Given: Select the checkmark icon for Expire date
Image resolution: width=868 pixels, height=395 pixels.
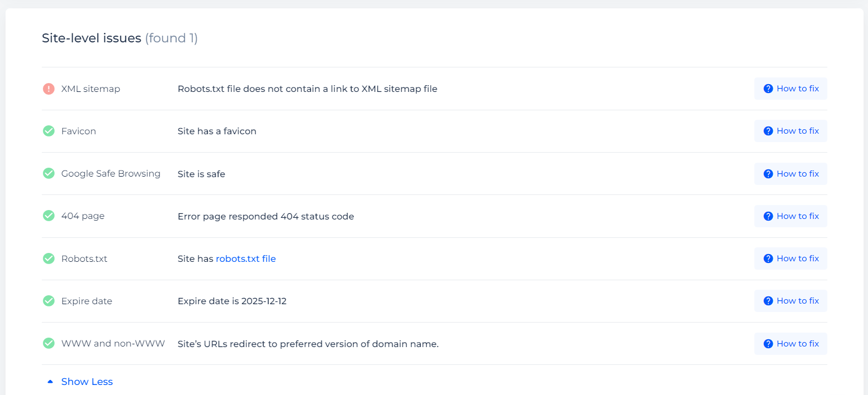Looking at the screenshot, I should tap(48, 300).
